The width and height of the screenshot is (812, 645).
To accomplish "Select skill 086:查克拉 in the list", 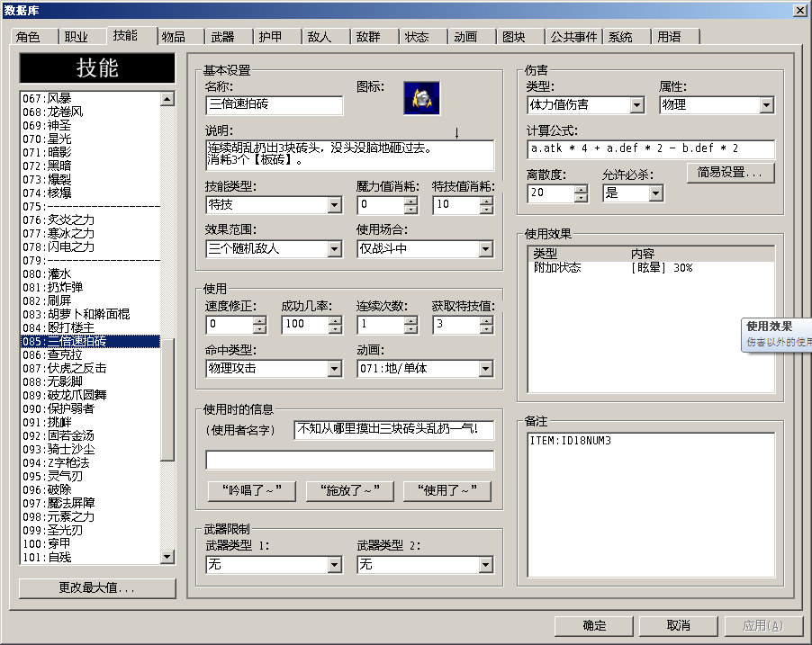I will coord(91,355).
